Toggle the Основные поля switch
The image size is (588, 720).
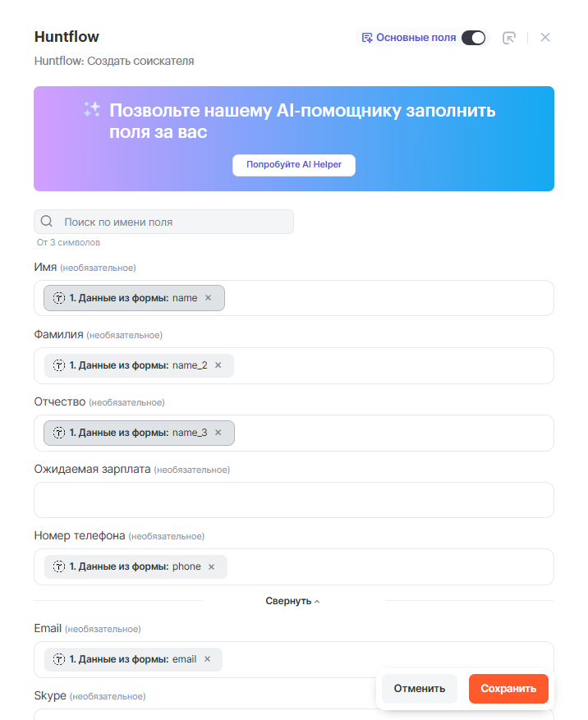click(473, 38)
